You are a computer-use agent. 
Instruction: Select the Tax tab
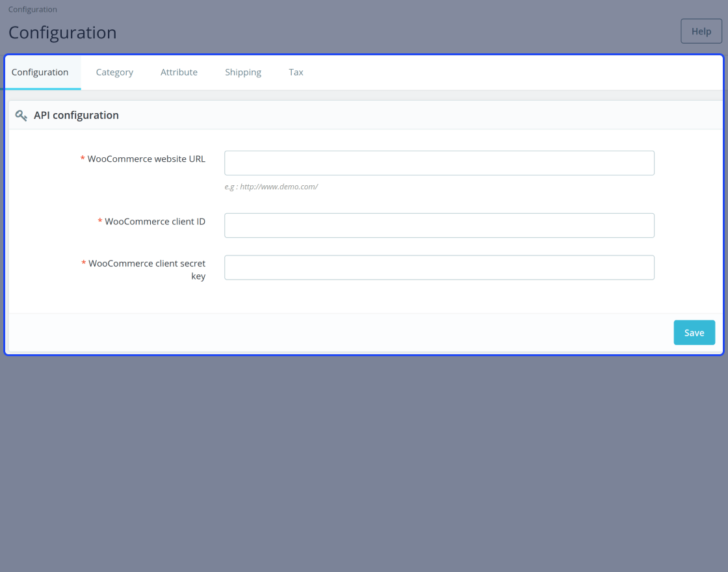(296, 72)
